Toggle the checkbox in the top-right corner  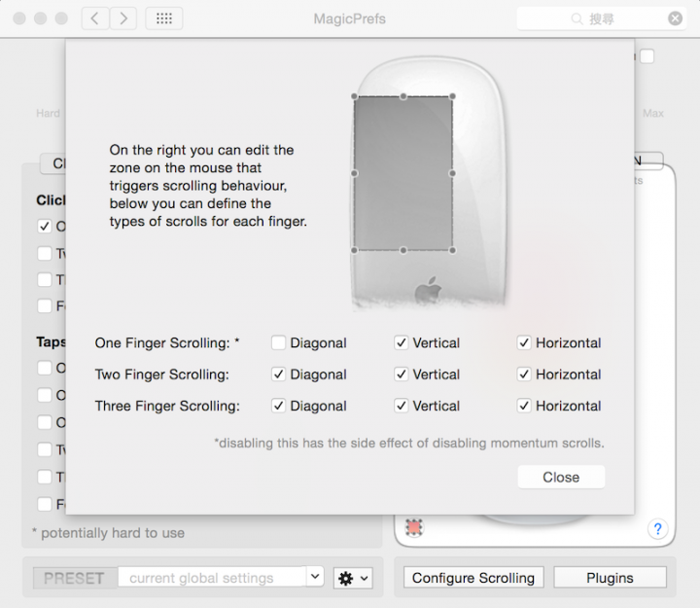[647, 56]
